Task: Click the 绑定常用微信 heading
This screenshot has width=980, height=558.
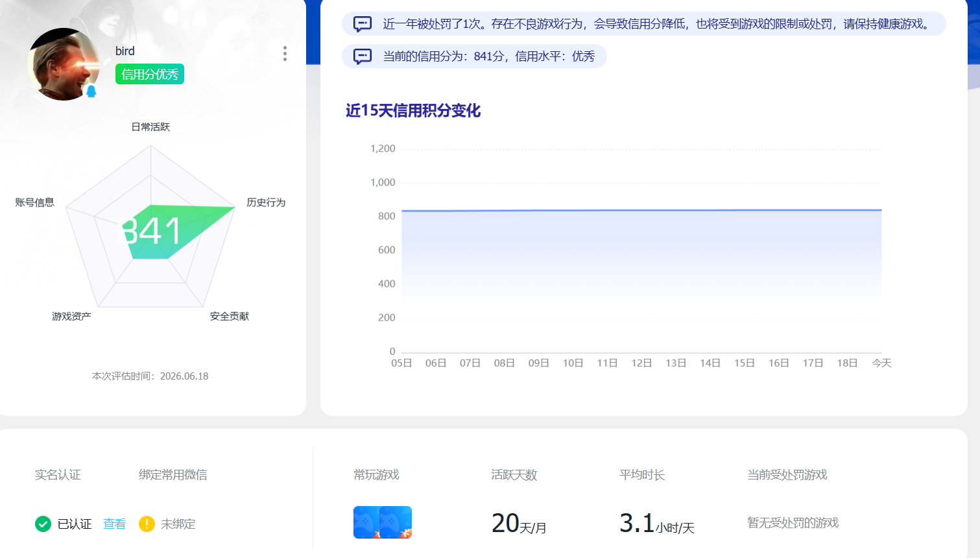Action: pos(173,475)
